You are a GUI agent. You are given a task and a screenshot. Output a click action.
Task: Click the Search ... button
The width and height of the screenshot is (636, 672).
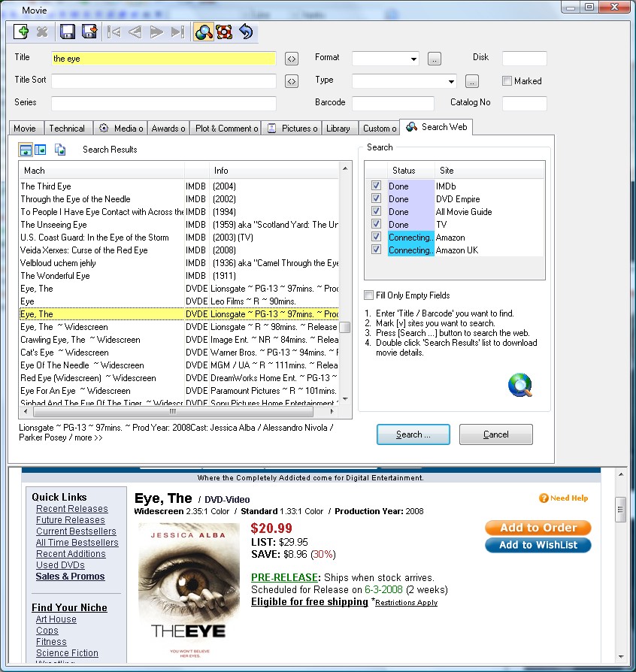(x=413, y=434)
